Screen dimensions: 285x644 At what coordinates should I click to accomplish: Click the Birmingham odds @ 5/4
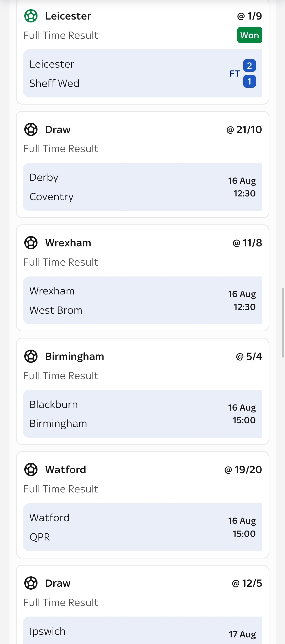(249, 356)
